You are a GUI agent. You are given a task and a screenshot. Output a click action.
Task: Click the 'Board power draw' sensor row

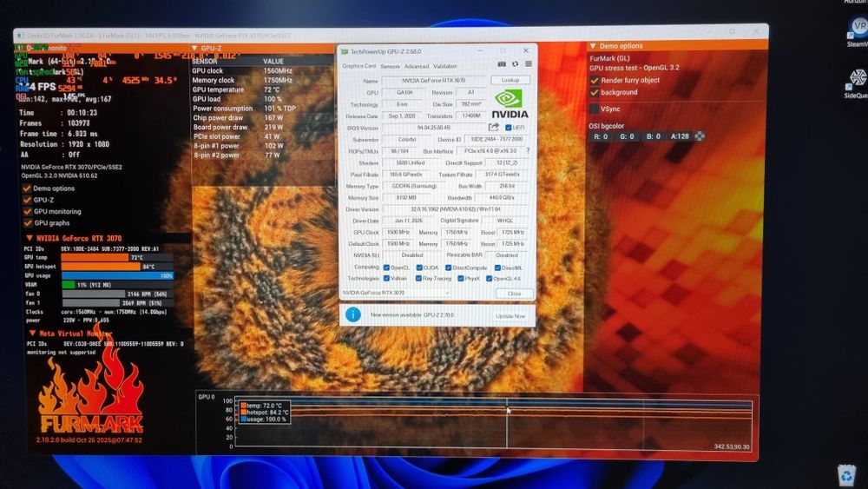[x=261, y=128]
